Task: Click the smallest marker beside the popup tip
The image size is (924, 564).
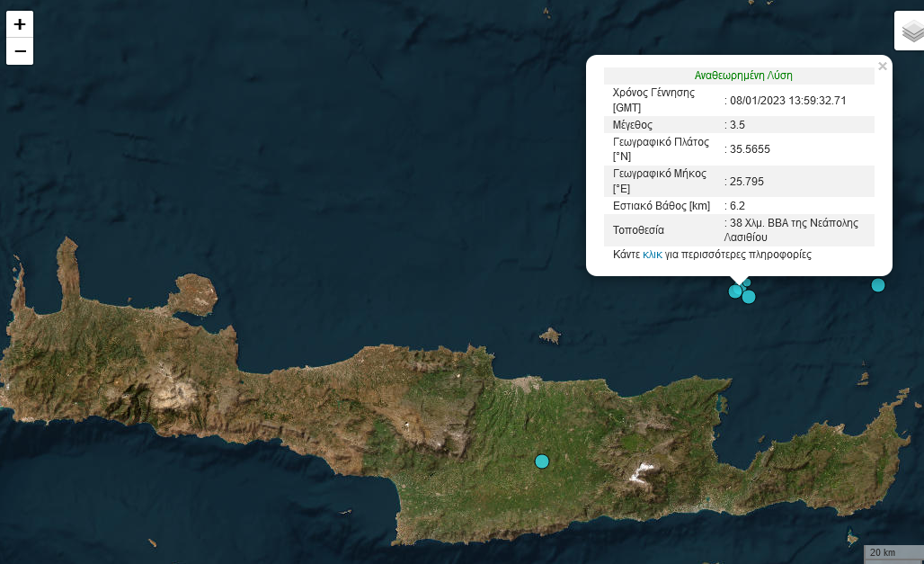Action: pos(746,282)
